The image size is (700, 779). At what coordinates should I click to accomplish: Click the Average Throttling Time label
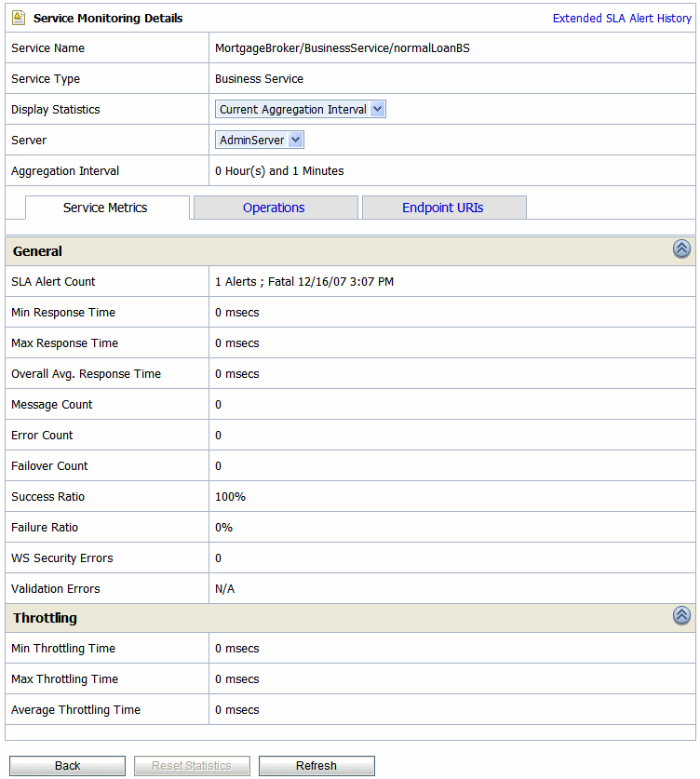tap(76, 710)
